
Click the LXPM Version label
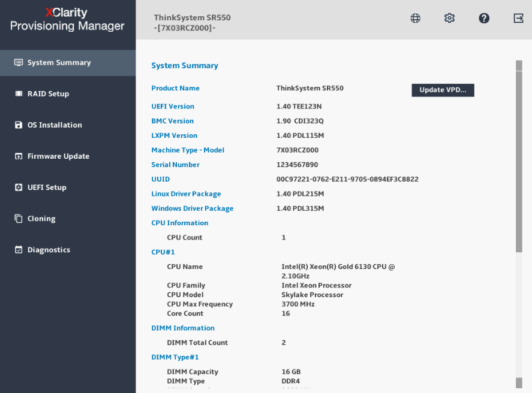[174, 135]
